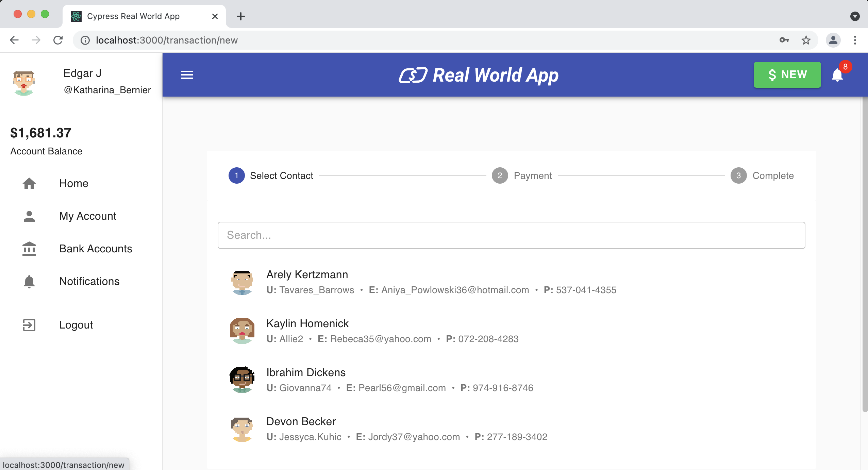Click the My Account person icon
Viewport: 868px width, 470px height.
click(x=29, y=216)
